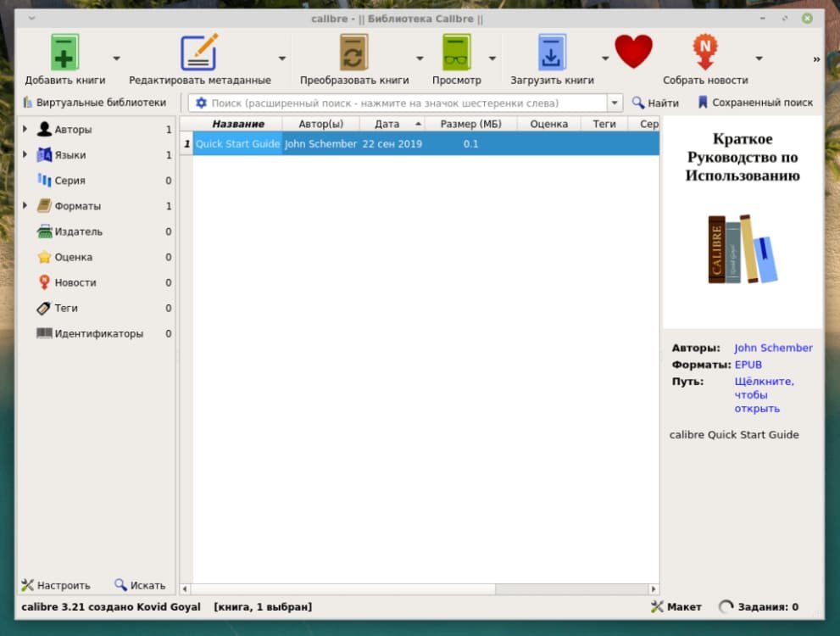Sort by the Оценка column header

pyautogui.click(x=549, y=124)
